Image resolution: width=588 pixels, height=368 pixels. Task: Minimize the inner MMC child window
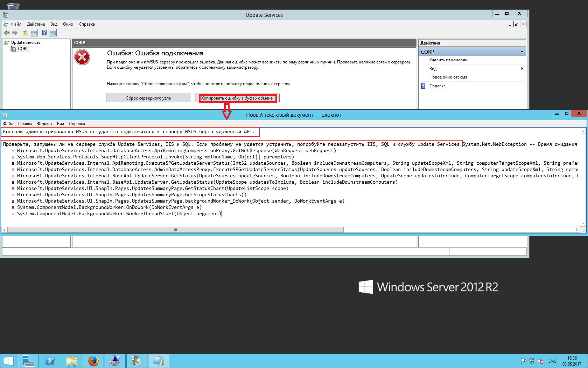point(510,24)
